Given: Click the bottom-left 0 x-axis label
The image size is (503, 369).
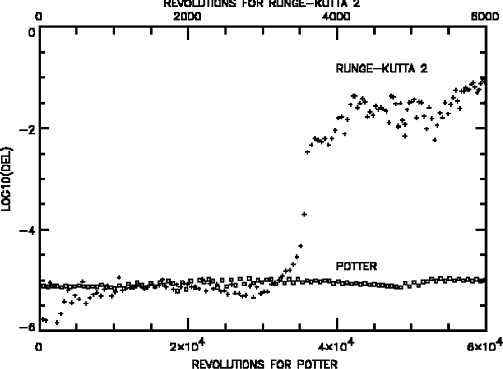Looking at the screenshot, I should tap(39, 347).
